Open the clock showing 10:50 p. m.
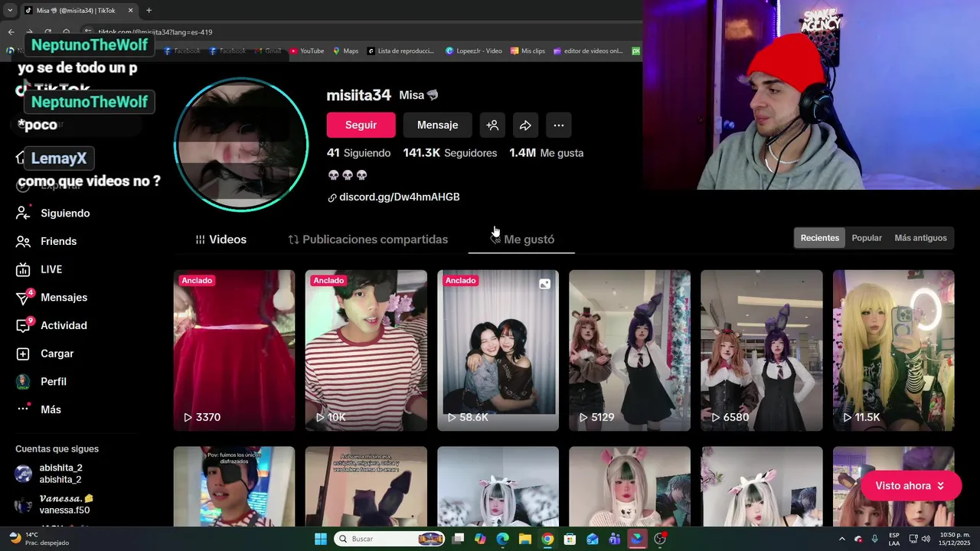Screen dimensions: 980x551 pyautogui.click(x=954, y=539)
